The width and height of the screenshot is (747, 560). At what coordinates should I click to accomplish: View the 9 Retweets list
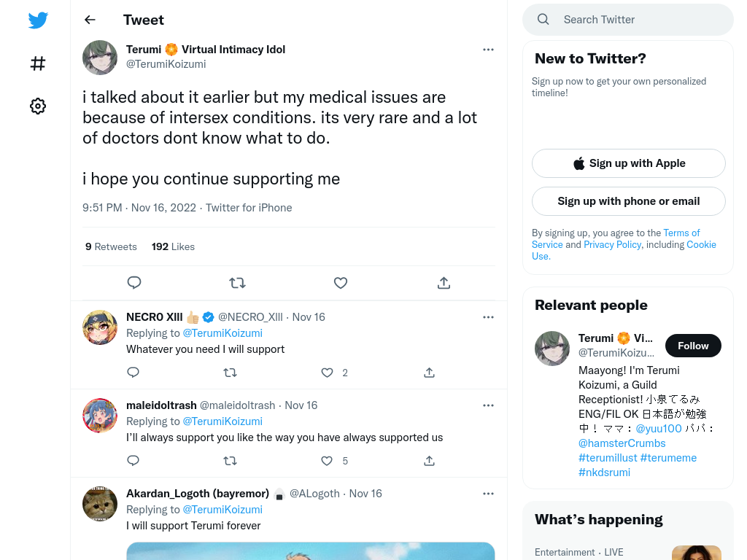pos(111,246)
